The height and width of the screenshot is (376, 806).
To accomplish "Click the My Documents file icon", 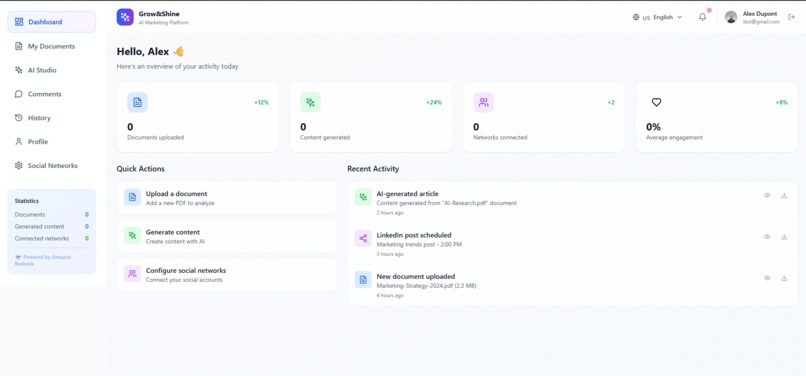I will click(x=19, y=46).
